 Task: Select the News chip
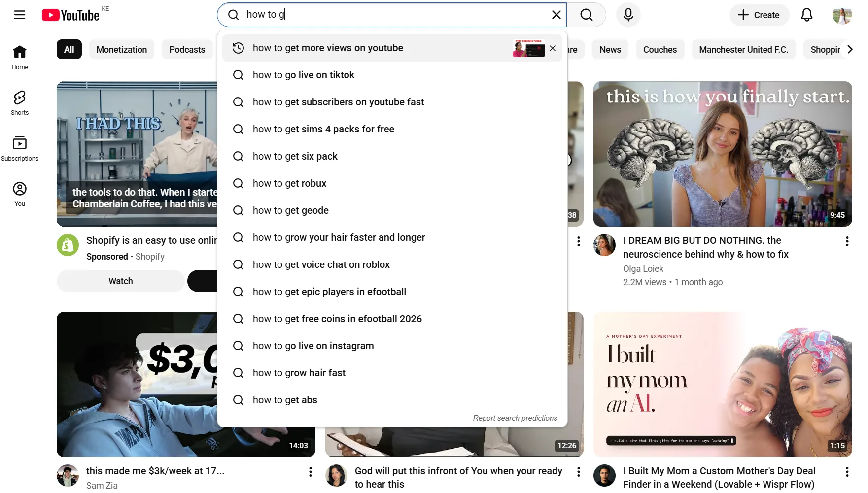click(x=610, y=49)
